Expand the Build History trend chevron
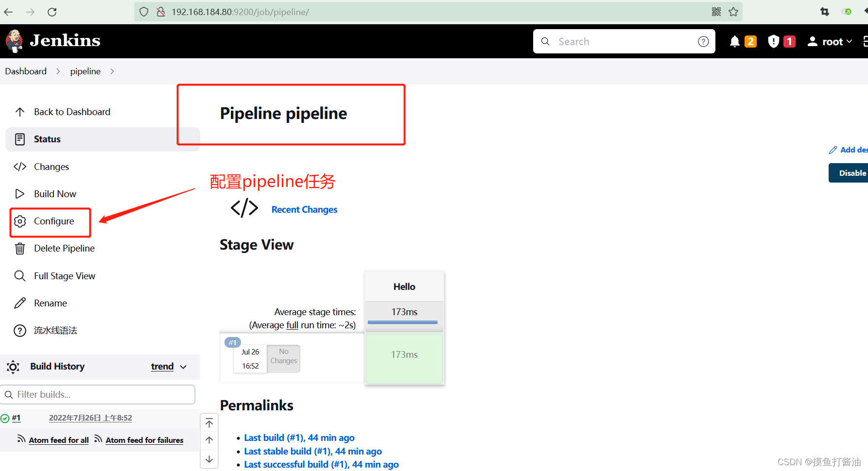 coord(183,367)
